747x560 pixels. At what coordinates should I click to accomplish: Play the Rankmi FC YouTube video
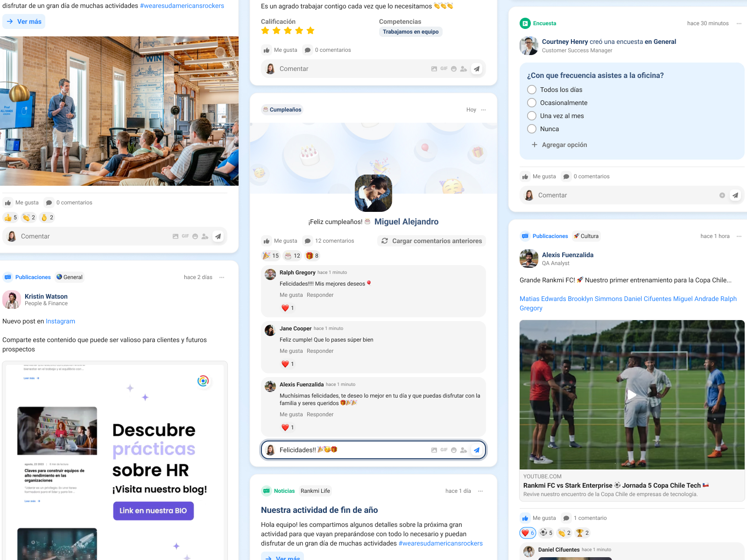coord(632,395)
